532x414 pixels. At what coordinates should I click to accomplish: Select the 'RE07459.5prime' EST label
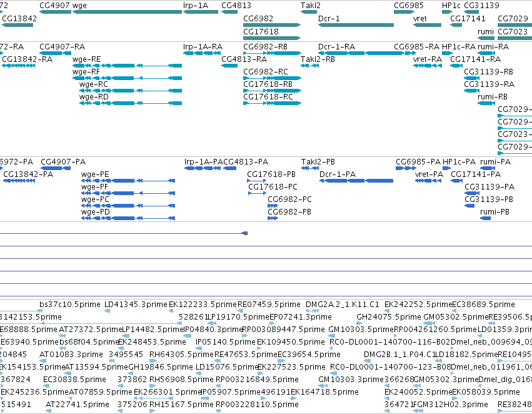tap(269, 305)
